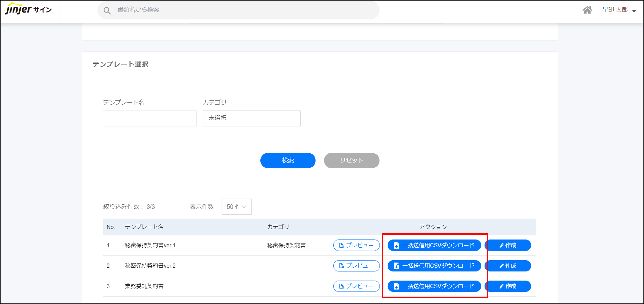Download bulk-send CSV for 秘密保持契約書ver.2
The width and height of the screenshot is (644, 304).
pos(434,266)
